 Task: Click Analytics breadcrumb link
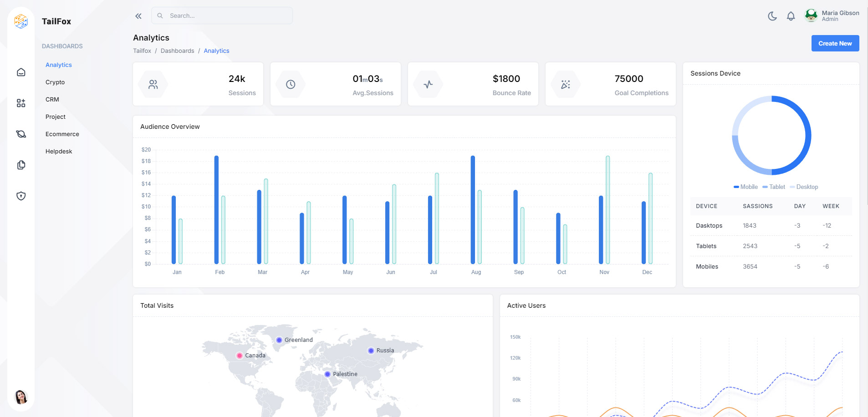(x=216, y=51)
